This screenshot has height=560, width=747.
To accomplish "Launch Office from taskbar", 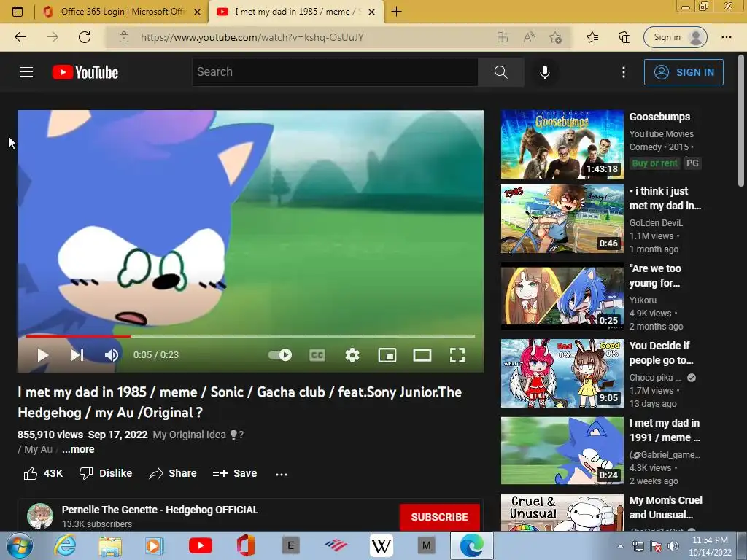I will coord(245,545).
